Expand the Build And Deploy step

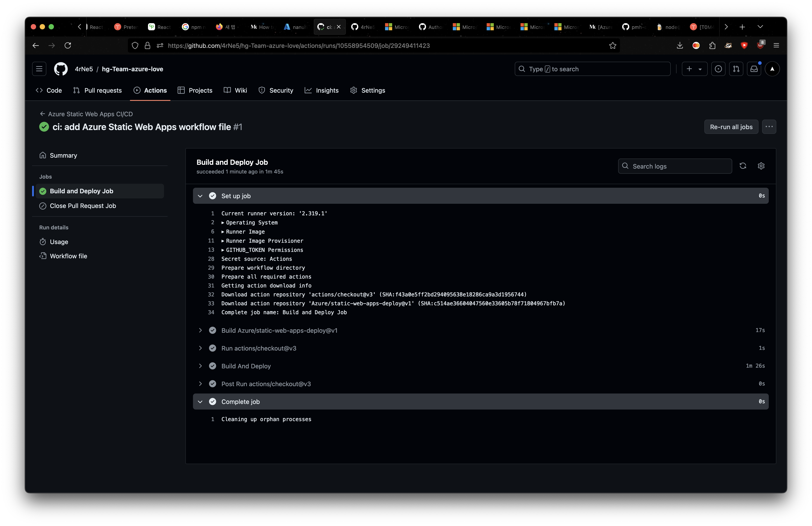pos(200,366)
